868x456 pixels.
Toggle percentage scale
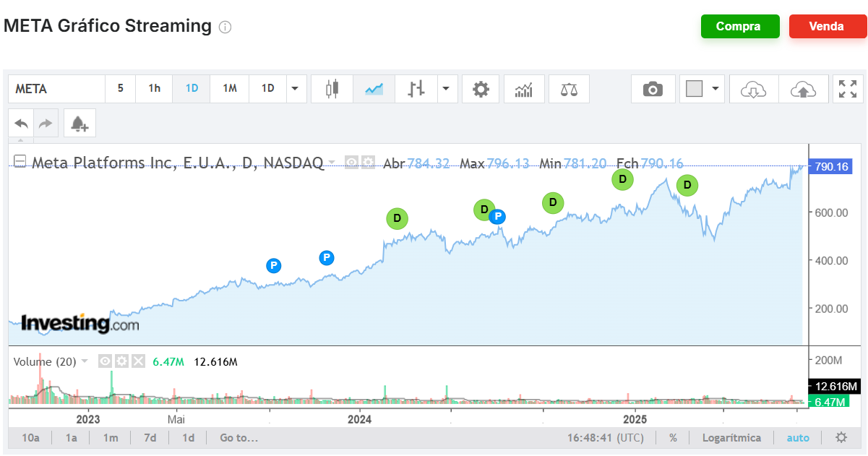[674, 438]
